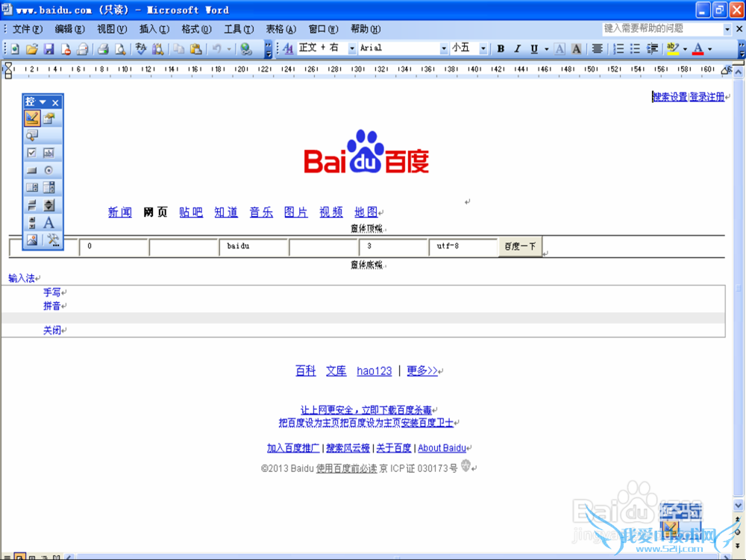Open the highlight color dropdown arrow

[x=685, y=48]
